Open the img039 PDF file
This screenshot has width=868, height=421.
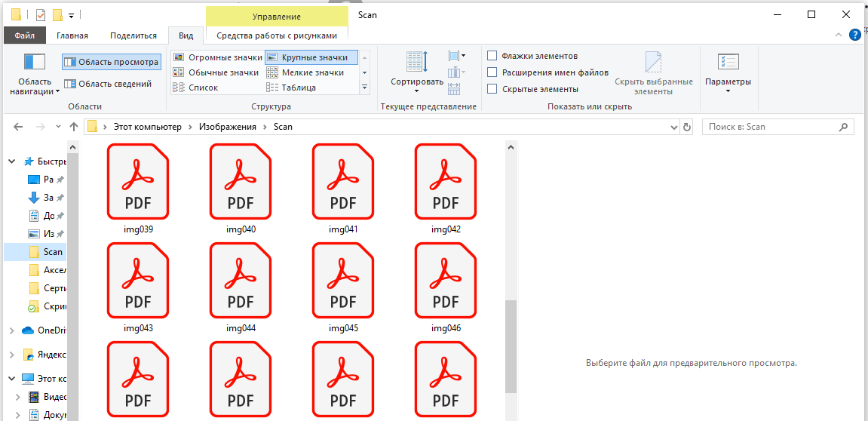(138, 189)
